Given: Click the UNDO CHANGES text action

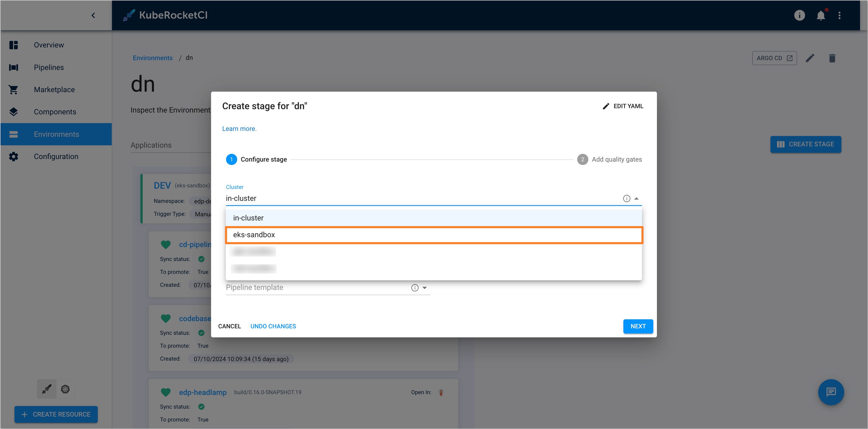Looking at the screenshot, I should (273, 326).
